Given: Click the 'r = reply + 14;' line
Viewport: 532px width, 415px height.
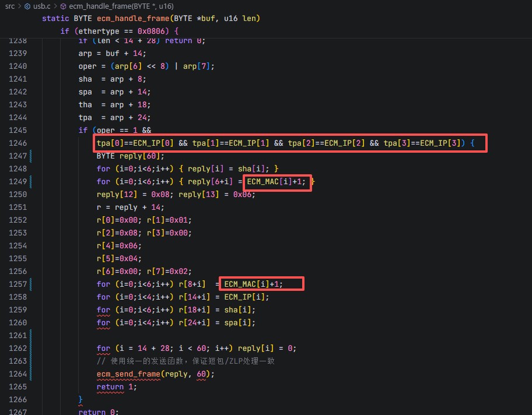Looking at the screenshot, I should pyautogui.click(x=130, y=207).
